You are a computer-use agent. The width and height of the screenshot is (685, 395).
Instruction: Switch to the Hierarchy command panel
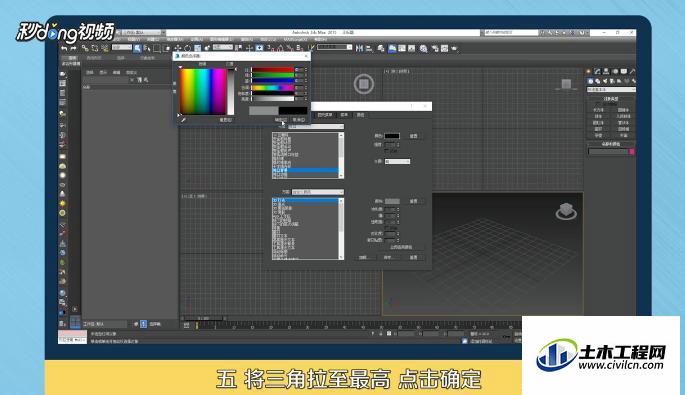tap(606, 71)
